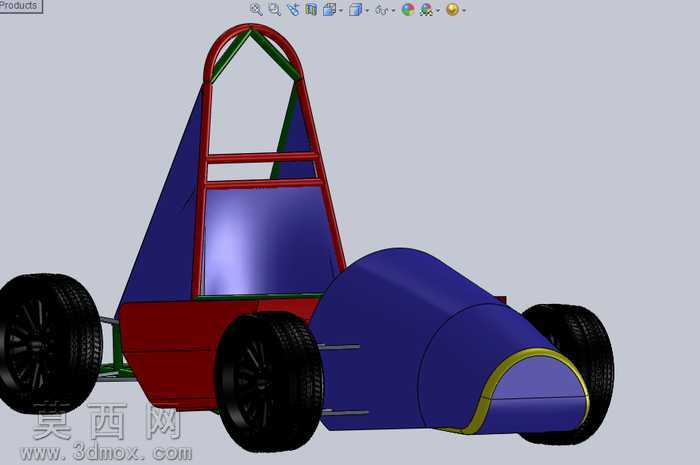Expand the Hide/Show Items dropdown arrow
The image size is (700, 465).
coord(393,10)
